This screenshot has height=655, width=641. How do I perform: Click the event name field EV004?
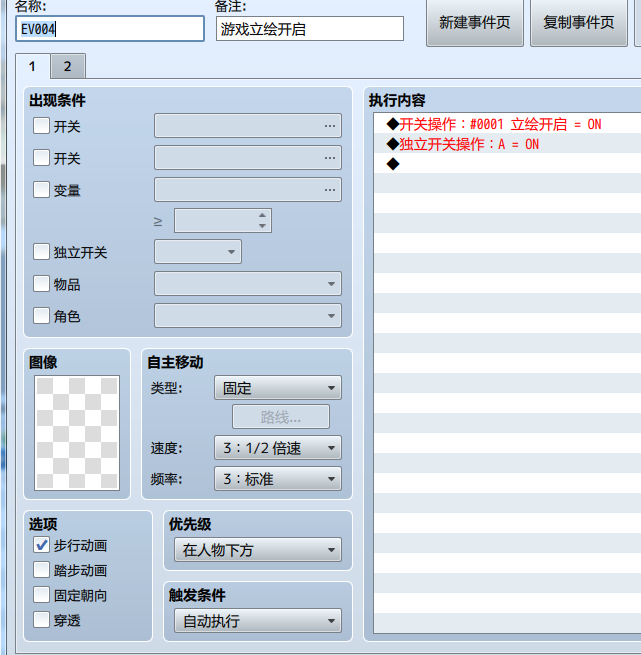110,29
